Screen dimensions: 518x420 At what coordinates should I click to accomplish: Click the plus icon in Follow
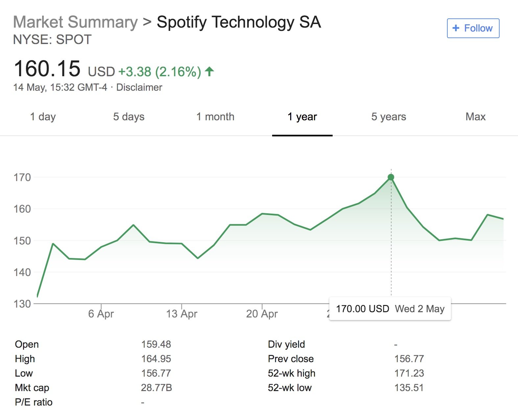pyautogui.click(x=456, y=28)
